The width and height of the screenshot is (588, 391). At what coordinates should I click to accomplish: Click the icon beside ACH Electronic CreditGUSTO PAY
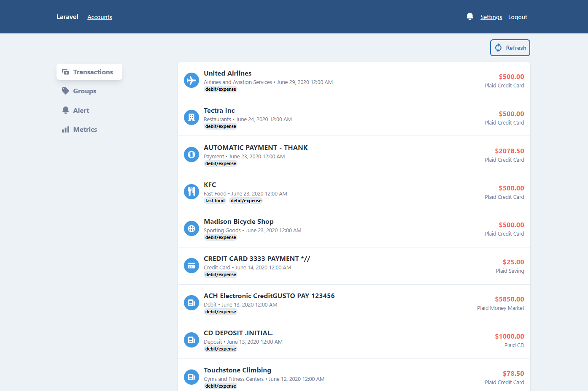(192, 303)
